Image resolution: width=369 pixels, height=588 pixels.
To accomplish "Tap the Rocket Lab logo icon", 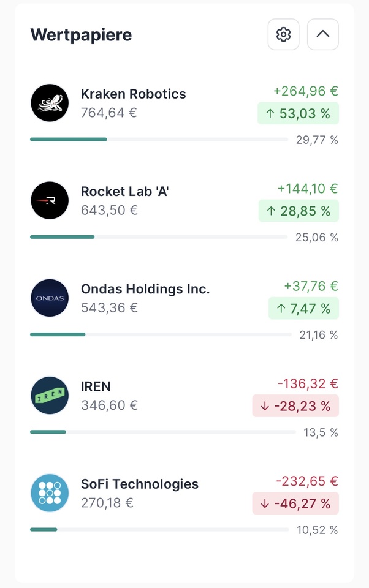I will [x=50, y=200].
